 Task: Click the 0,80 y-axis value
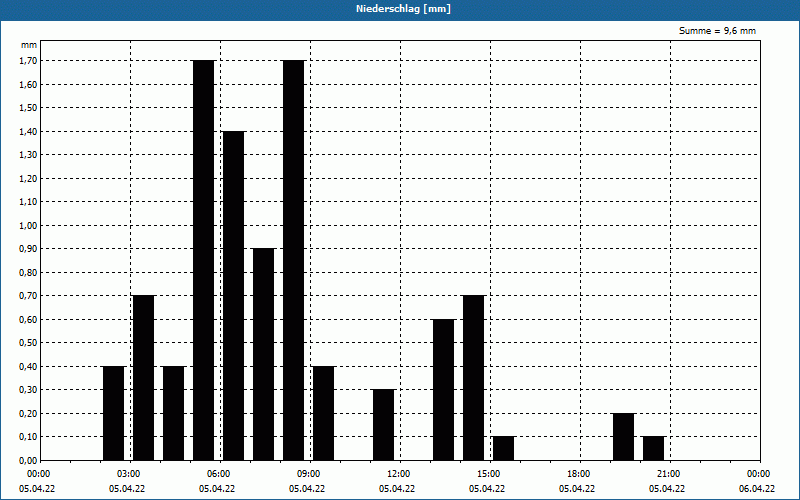(x=28, y=272)
